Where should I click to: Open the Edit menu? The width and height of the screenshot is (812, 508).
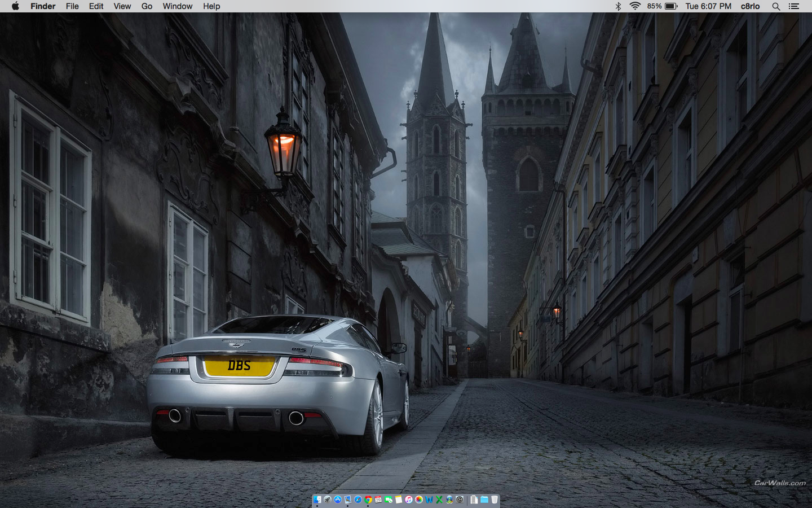click(96, 6)
